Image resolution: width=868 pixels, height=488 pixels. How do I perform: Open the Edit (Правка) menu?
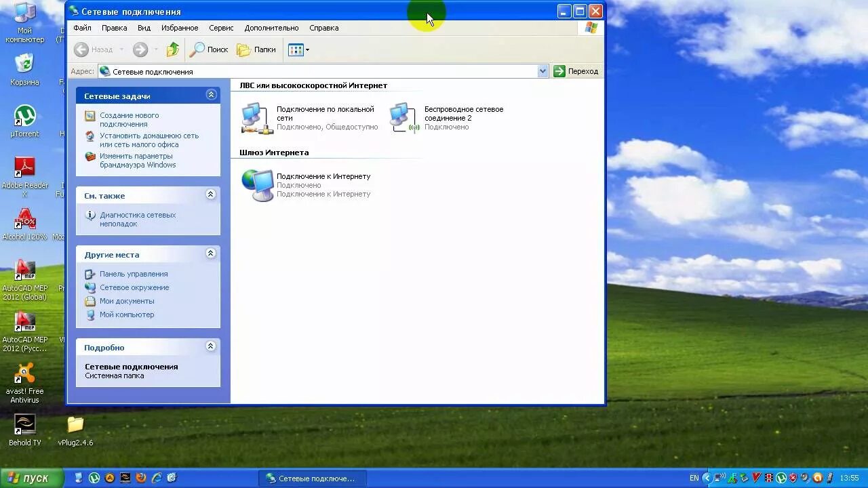[115, 28]
